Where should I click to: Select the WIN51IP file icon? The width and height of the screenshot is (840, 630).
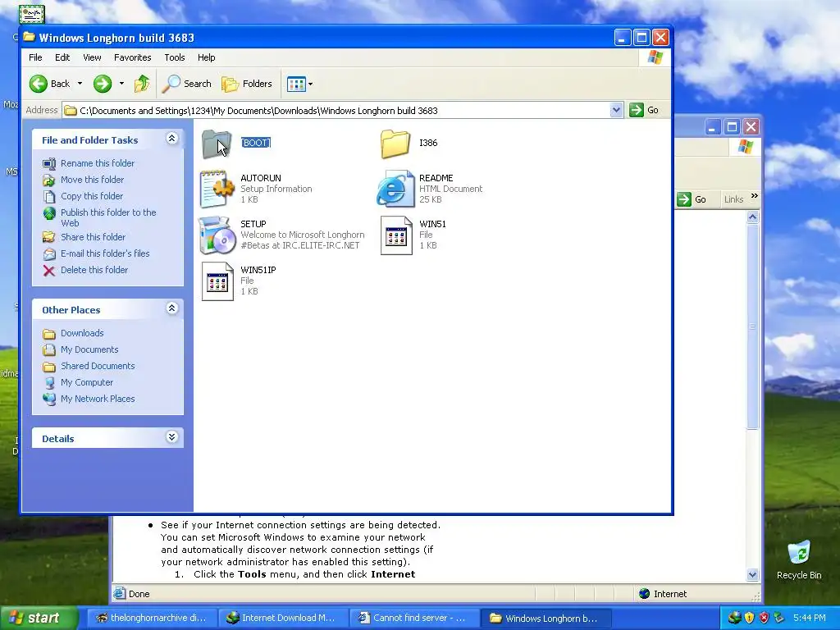(x=217, y=281)
